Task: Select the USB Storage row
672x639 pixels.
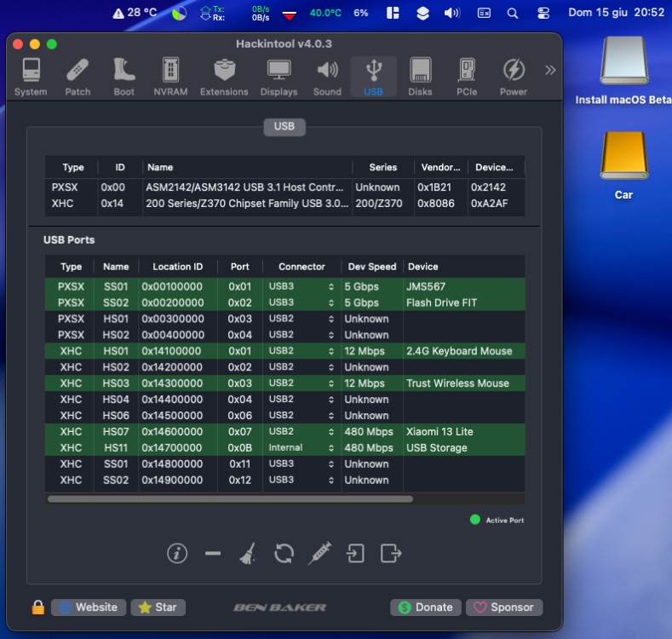Action: tap(285, 448)
